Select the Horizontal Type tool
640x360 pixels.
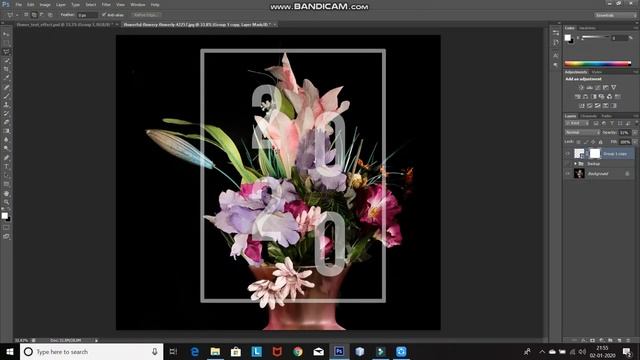(6, 167)
